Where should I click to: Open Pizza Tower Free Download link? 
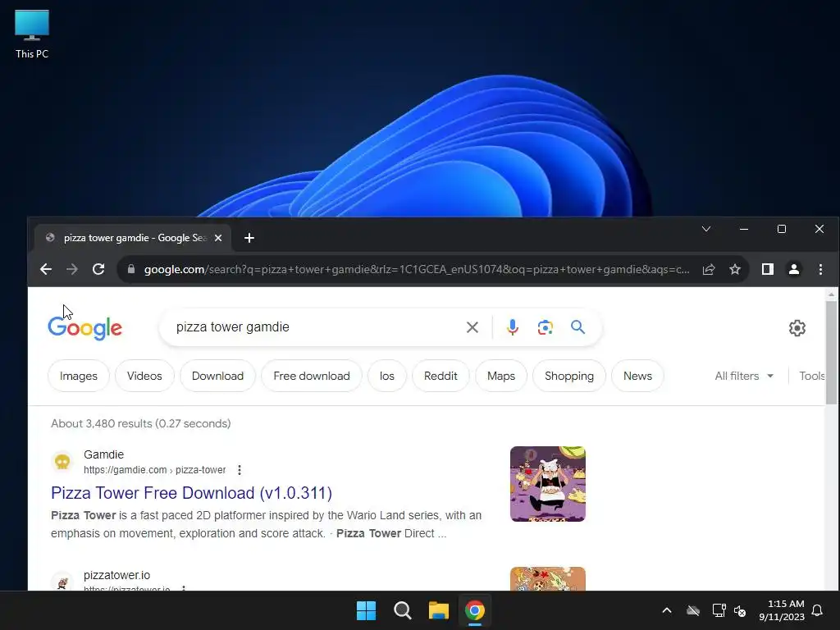click(191, 493)
